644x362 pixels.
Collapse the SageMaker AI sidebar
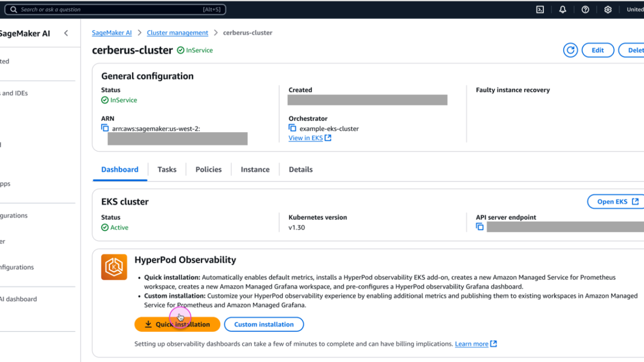point(66,33)
